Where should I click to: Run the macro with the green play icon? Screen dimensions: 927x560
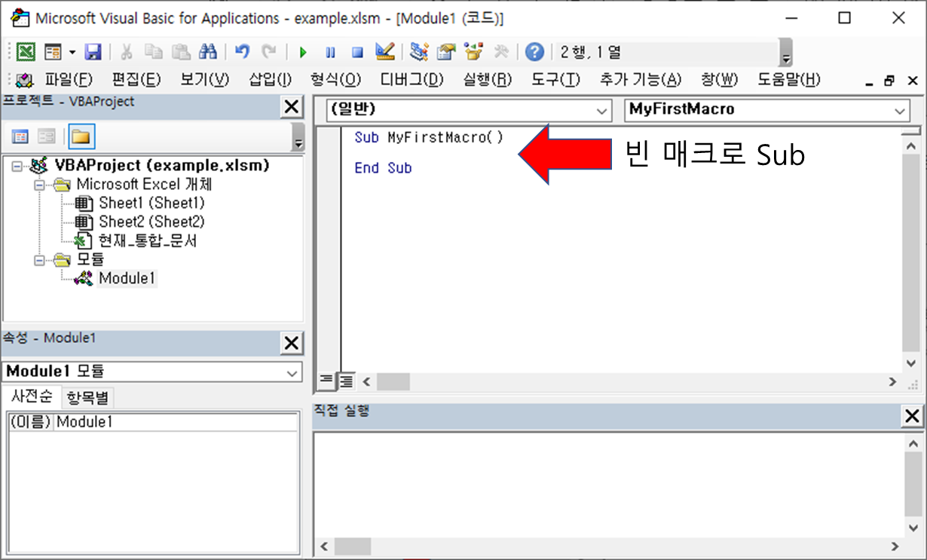click(303, 52)
